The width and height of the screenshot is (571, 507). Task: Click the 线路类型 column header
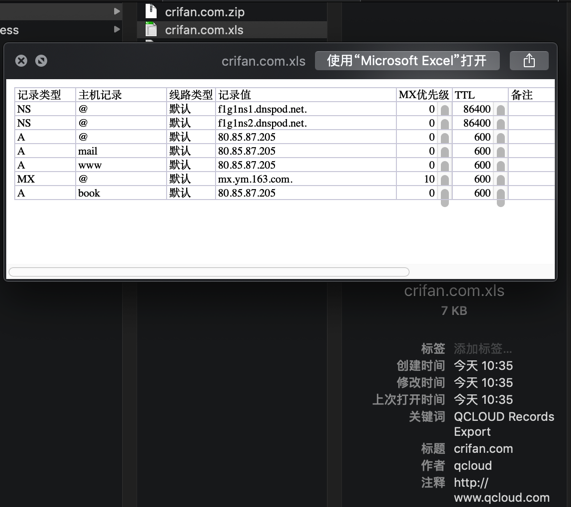(x=191, y=95)
